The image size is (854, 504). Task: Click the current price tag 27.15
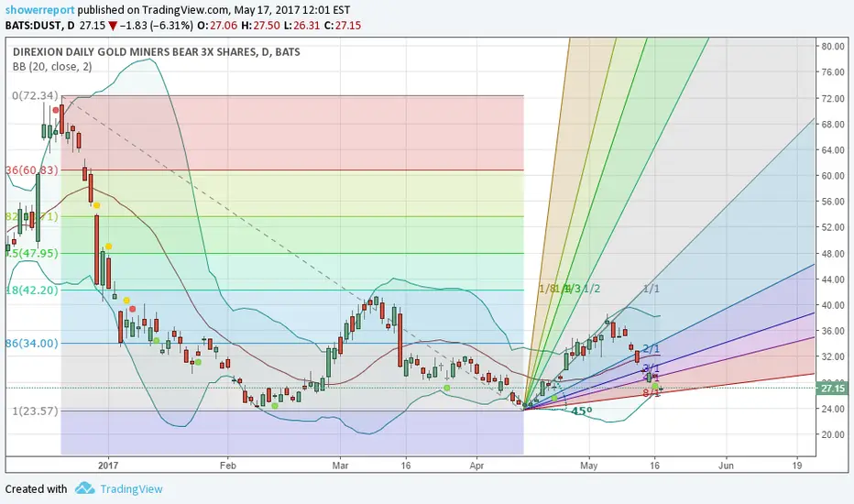[833, 389]
